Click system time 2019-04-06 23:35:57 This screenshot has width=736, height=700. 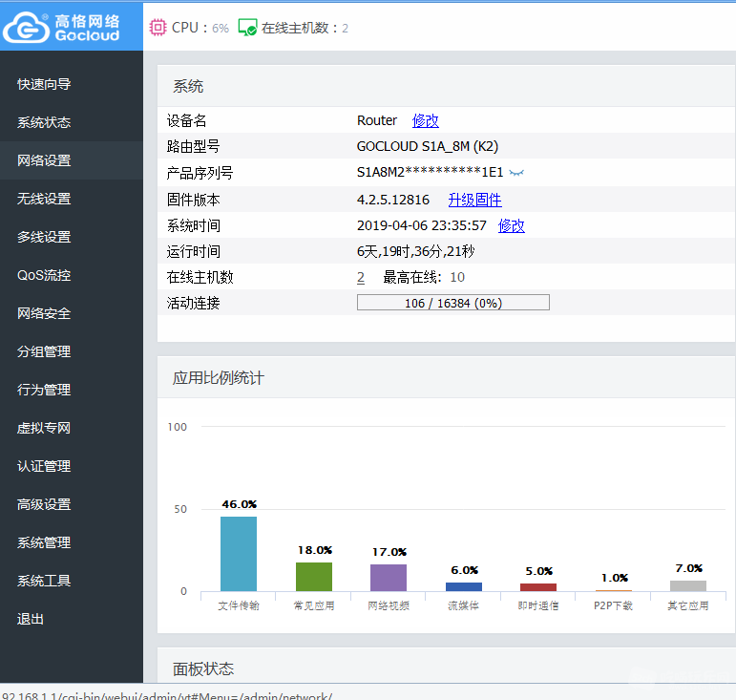422,225
